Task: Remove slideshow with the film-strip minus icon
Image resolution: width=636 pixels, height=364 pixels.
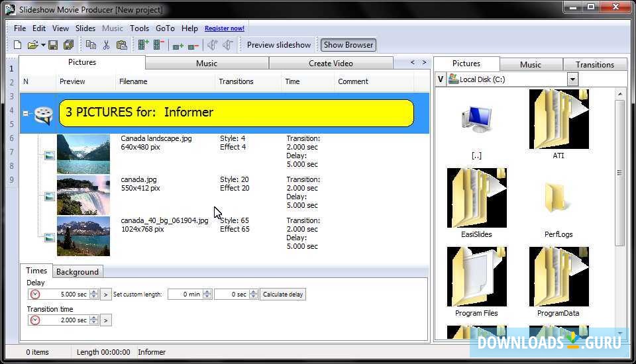Action: pos(158,45)
